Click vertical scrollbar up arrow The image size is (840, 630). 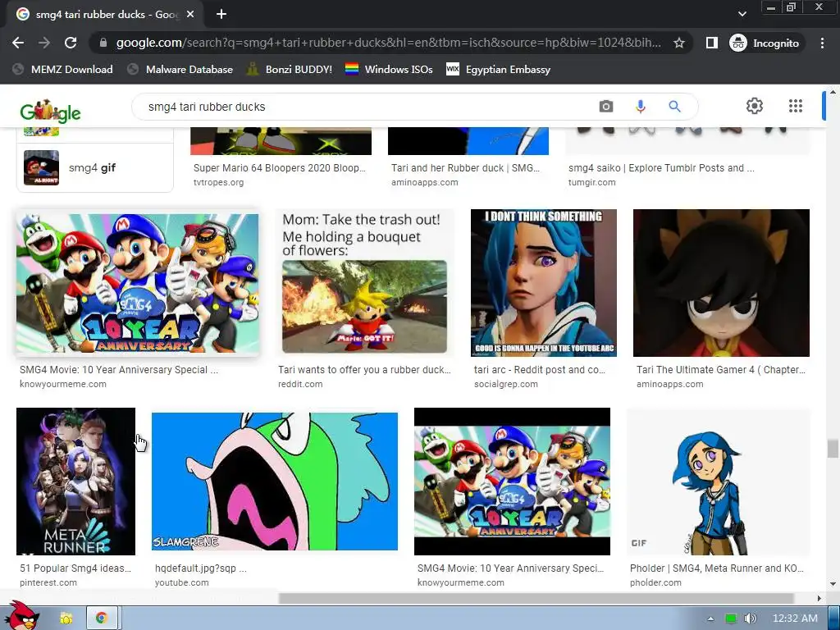pyautogui.click(x=833, y=93)
